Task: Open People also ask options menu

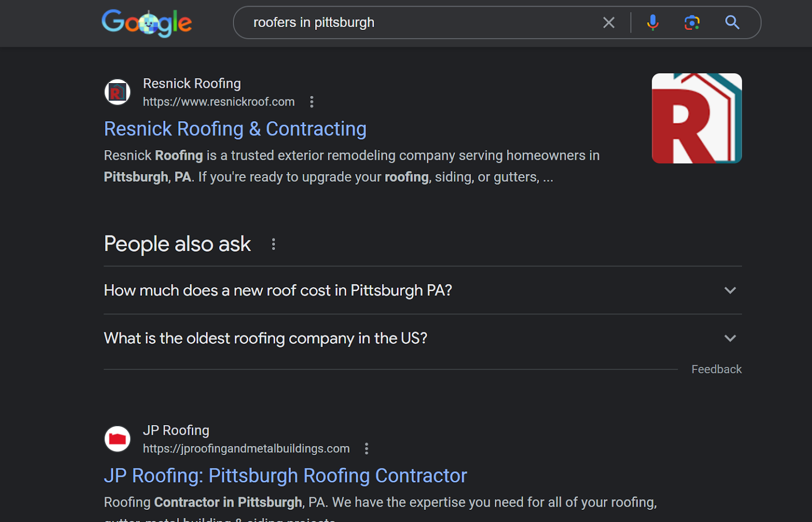Action: pyautogui.click(x=274, y=245)
